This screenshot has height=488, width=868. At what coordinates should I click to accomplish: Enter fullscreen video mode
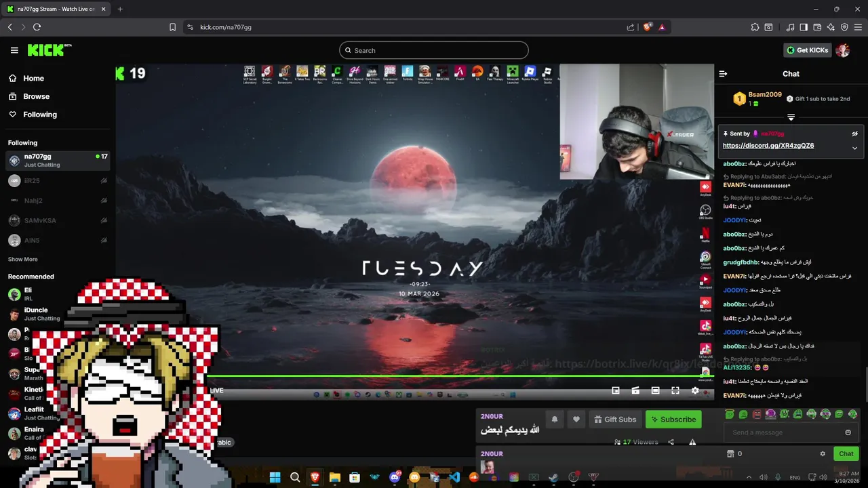click(675, 390)
